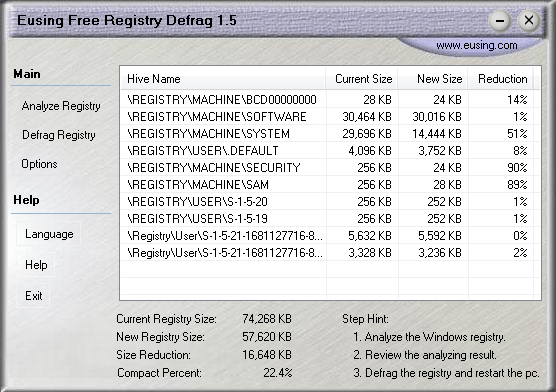Close the Eusing Registry Defrag window
Screen dimensions: 556x392
[x=529, y=21]
